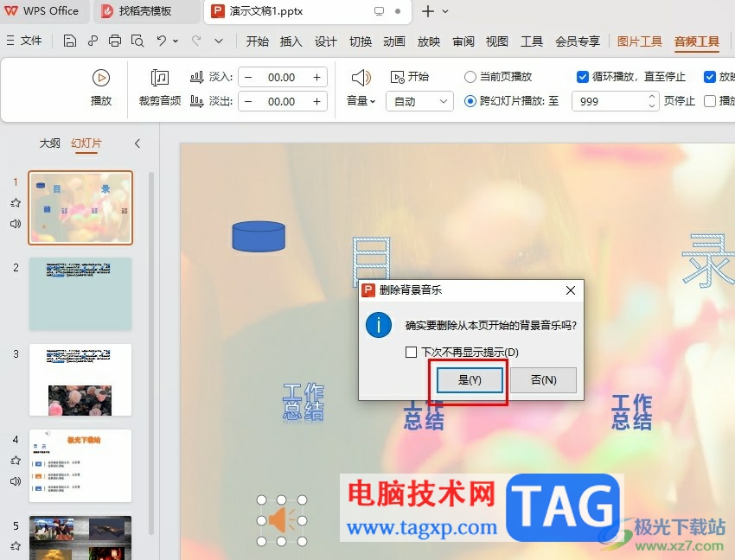Open the 会员专享 ribbon tab
This screenshot has width=735, height=560.
pos(578,41)
